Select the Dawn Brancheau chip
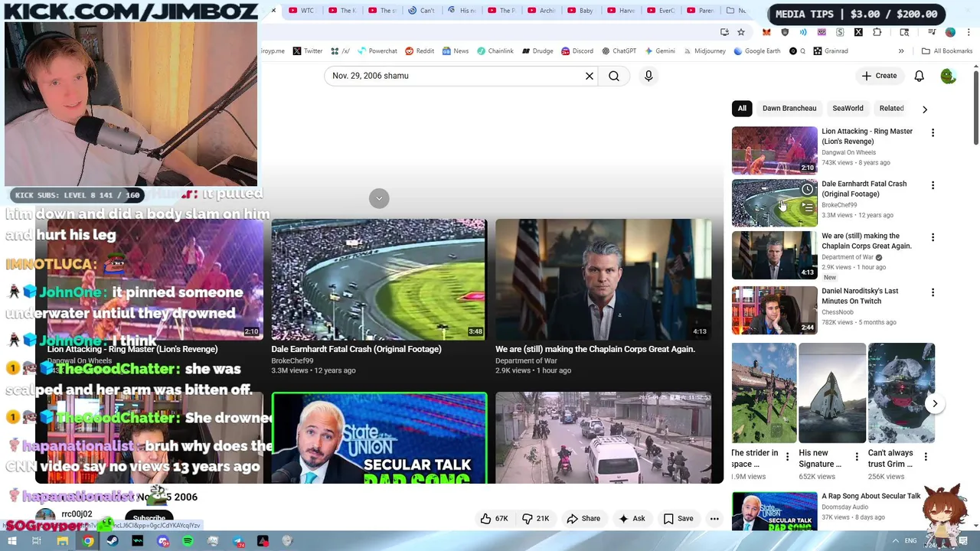The height and width of the screenshot is (551, 980). point(789,109)
